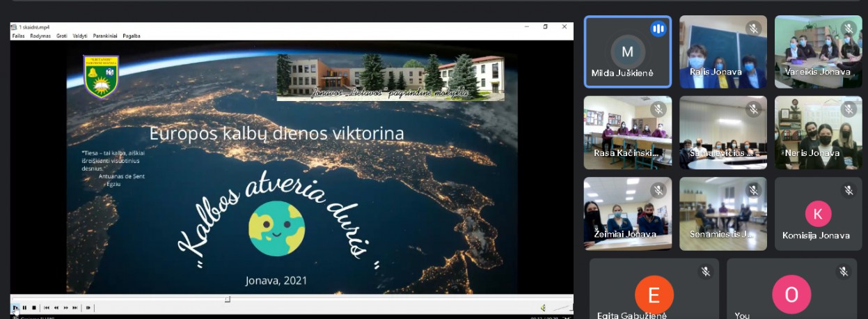Expand the Parankiniai menu

coord(104,36)
